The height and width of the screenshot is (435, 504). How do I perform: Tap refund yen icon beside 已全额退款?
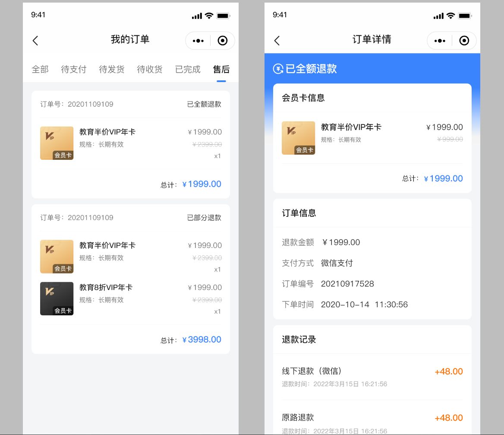click(278, 69)
